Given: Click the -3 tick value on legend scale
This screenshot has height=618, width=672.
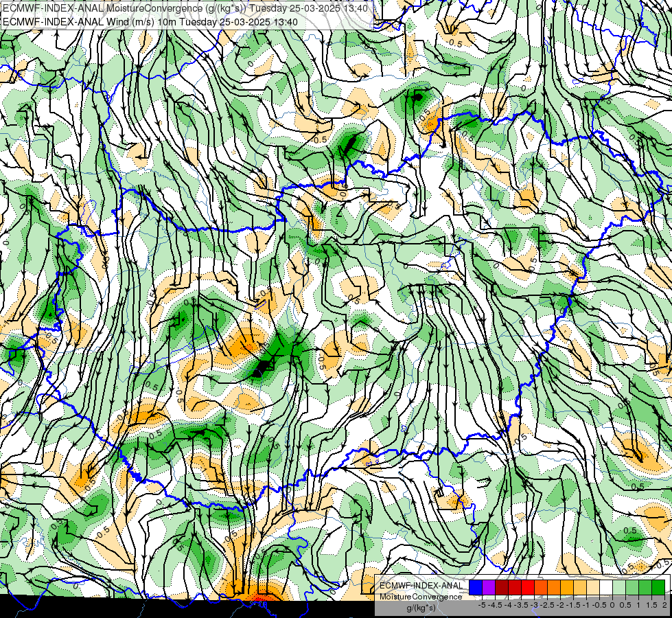Looking at the screenshot, I should [x=535, y=605].
